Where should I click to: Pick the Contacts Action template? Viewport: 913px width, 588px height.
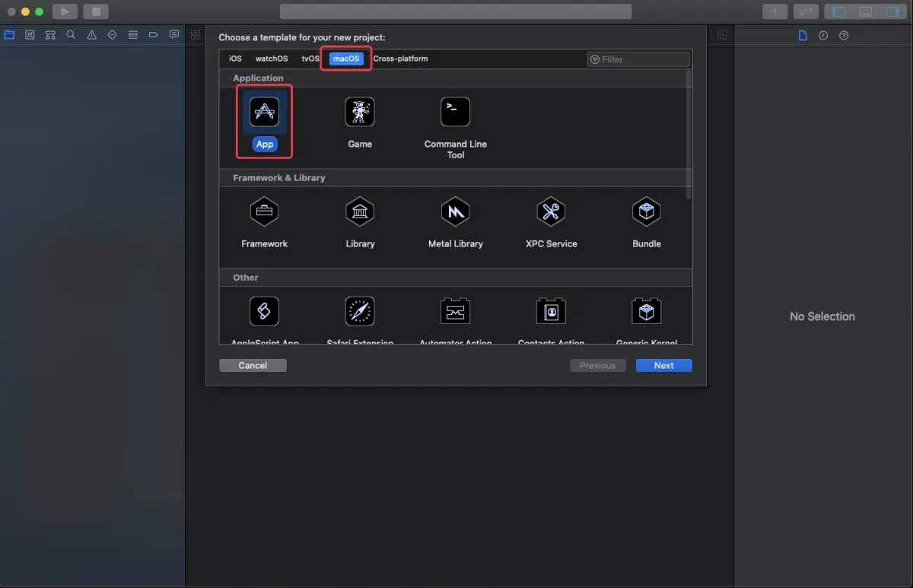[551, 311]
